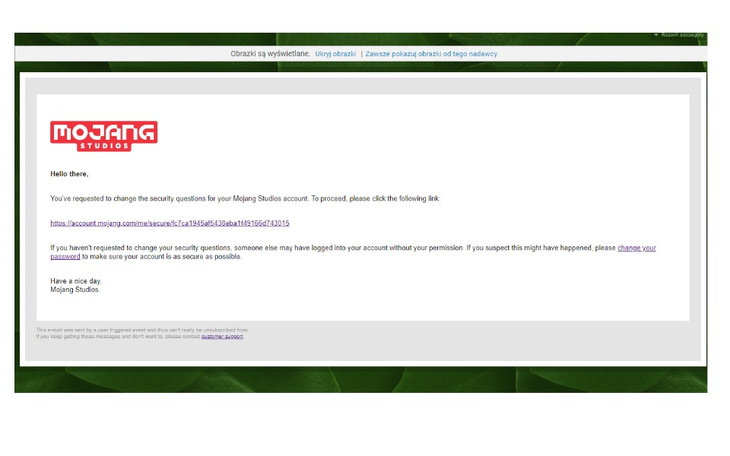
Task: Click the arrow icon beside Rozwiń szczegóły
Action: coord(656,35)
